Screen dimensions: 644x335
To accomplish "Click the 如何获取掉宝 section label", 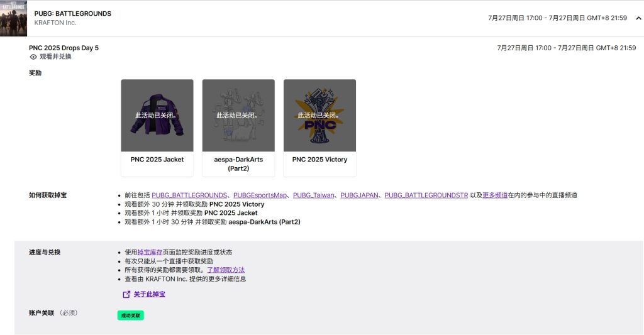I will pyautogui.click(x=48, y=195).
